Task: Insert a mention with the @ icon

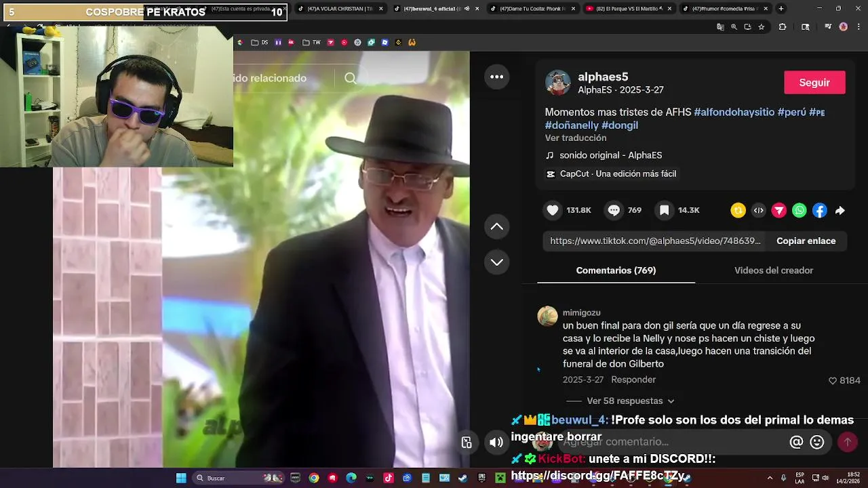Action: (x=796, y=442)
